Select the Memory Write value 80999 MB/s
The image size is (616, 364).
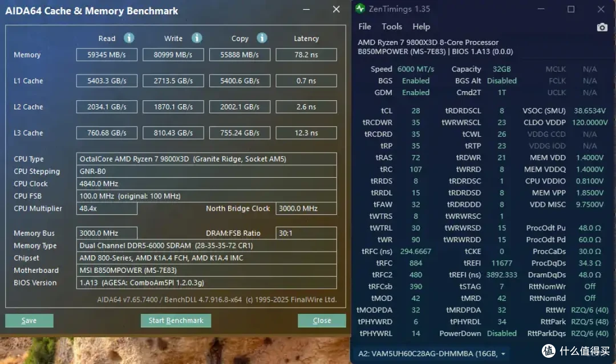tap(173, 55)
